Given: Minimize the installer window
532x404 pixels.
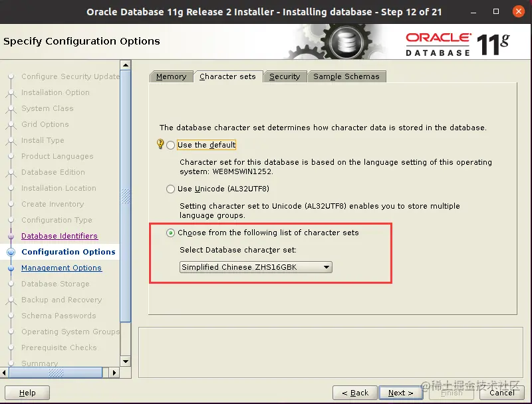Looking at the screenshot, I should pos(473,12).
